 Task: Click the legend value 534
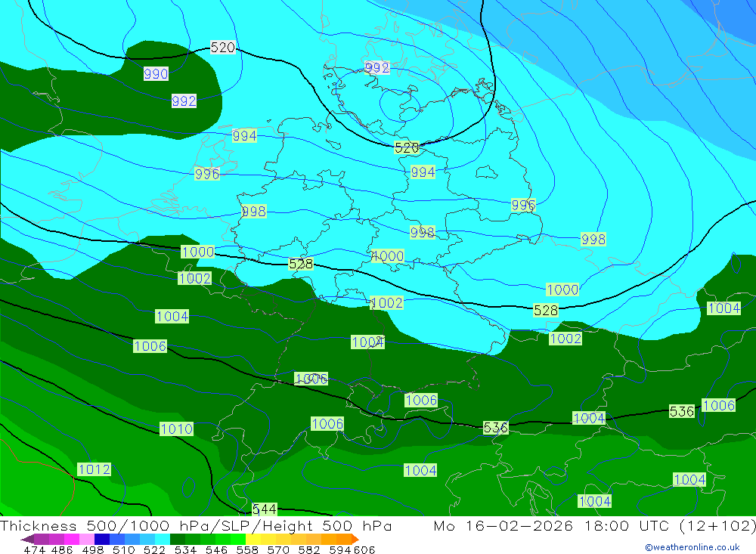186,549
